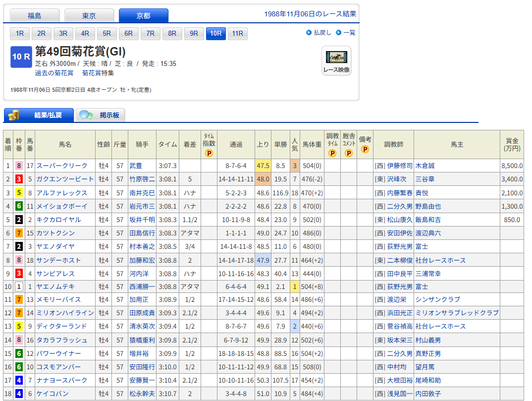Click the race video (レース映像) icon
Viewport: 532px width, 401px height.
(x=336, y=60)
